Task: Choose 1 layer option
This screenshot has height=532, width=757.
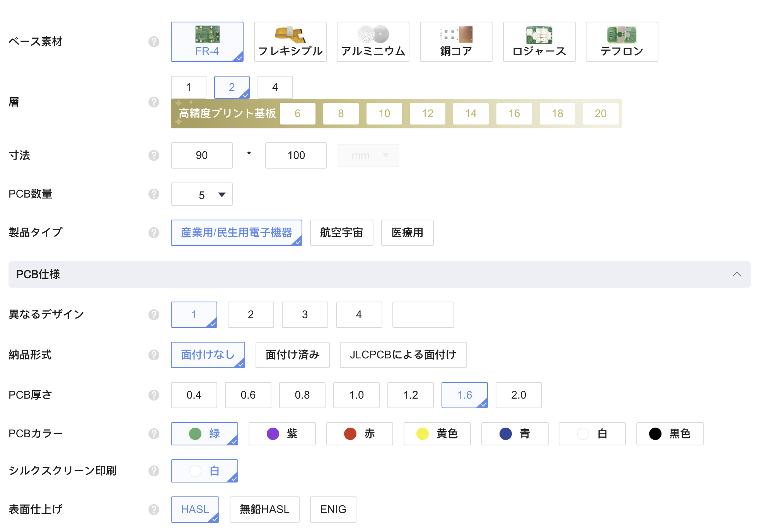Action: [189, 87]
